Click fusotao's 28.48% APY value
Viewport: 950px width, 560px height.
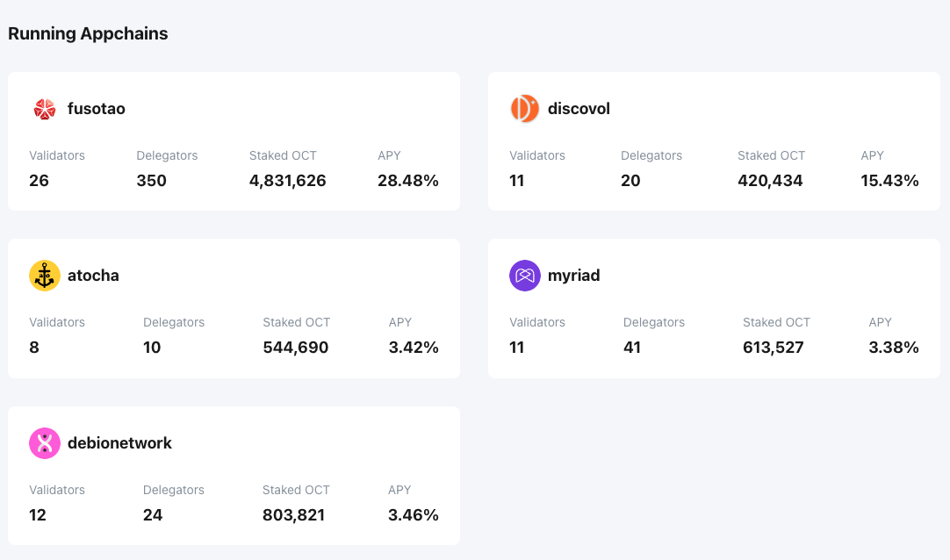[408, 181]
